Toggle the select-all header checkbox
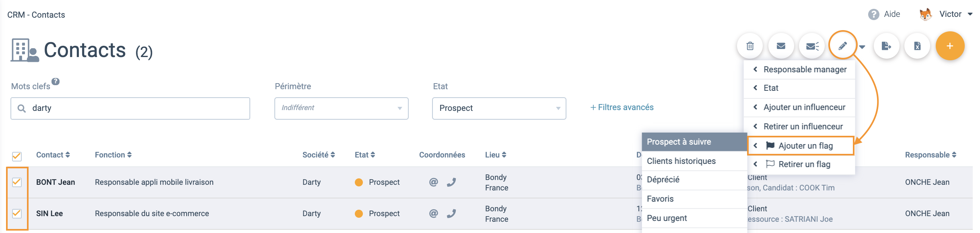Screen dimensions: 980x233 pyautogui.click(x=16, y=156)
